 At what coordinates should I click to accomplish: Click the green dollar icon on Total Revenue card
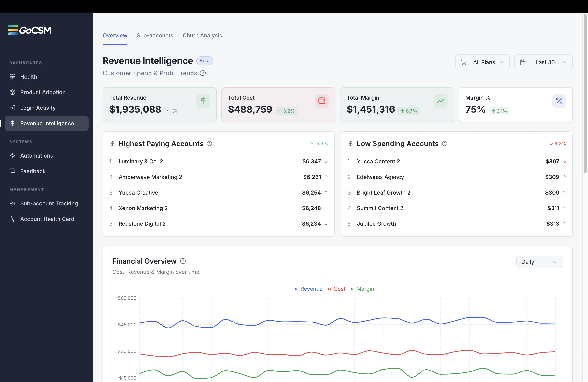[x=203, y=101]
